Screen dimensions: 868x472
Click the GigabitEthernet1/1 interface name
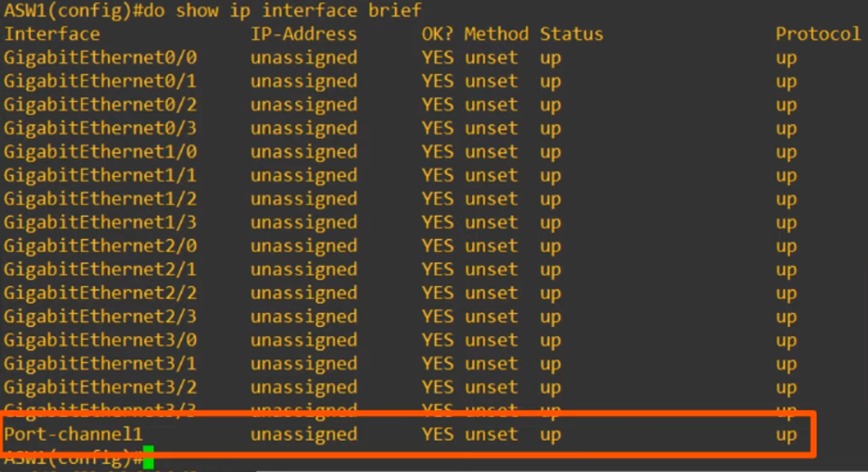[x=100, y=176]
